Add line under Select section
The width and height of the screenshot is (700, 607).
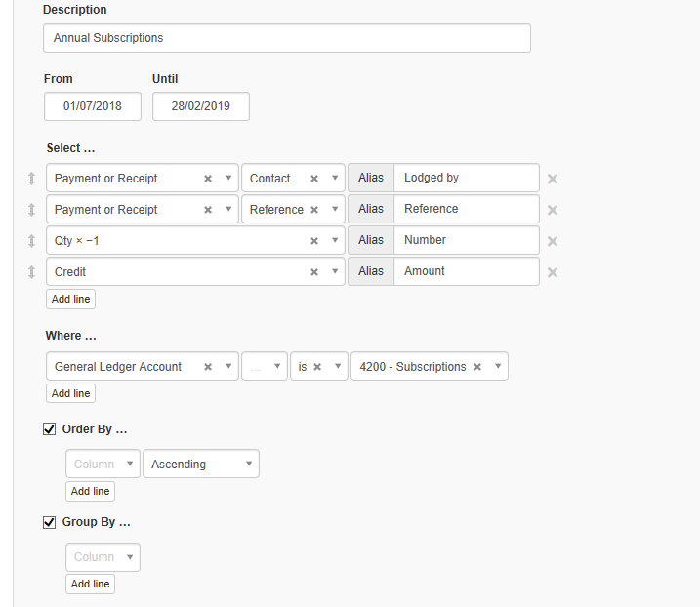coord(70,299)
